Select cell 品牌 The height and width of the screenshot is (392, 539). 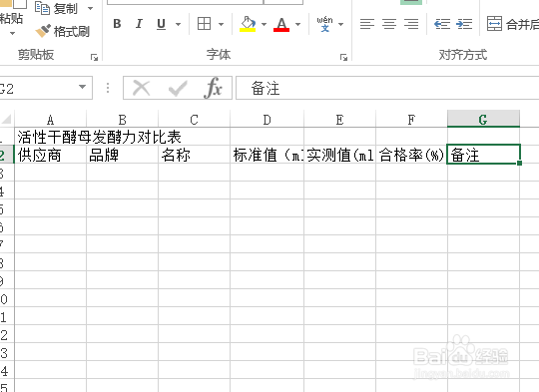tap(123, 155)
